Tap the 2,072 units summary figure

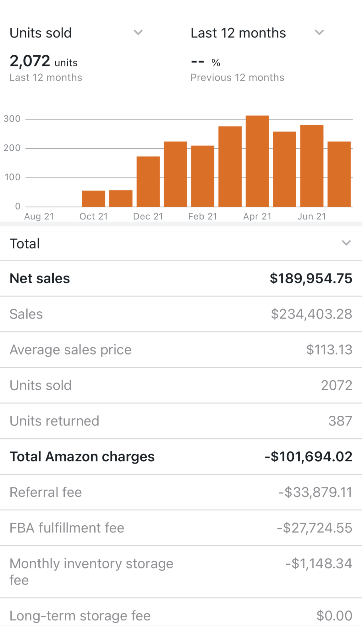(x=43, y=61)
